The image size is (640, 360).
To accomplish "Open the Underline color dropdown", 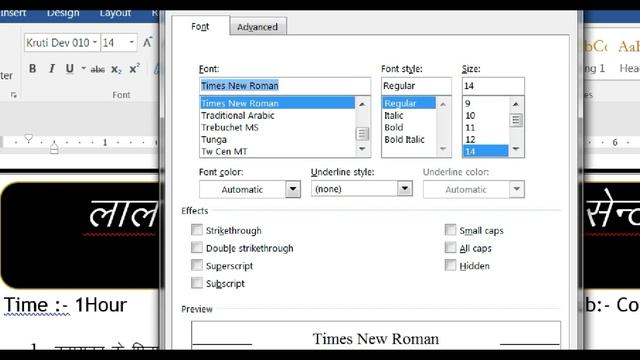I will (517, 189).
